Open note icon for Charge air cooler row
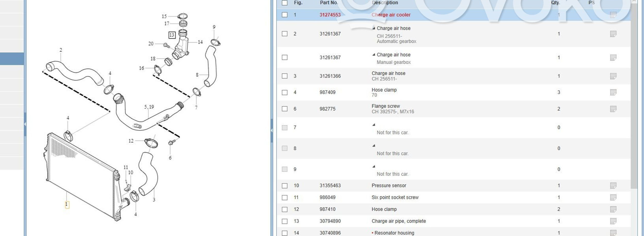 coord(613,15)
